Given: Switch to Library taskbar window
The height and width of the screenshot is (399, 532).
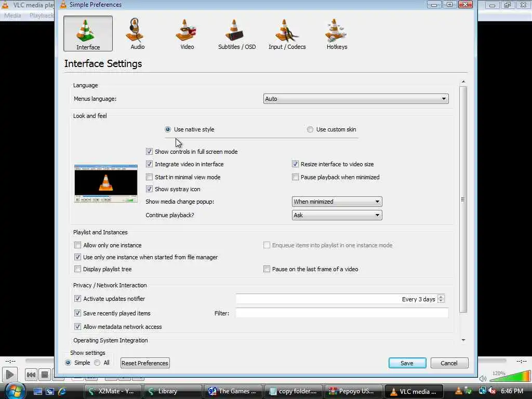Looking at the screenshot, I should (x=172, y=391).
